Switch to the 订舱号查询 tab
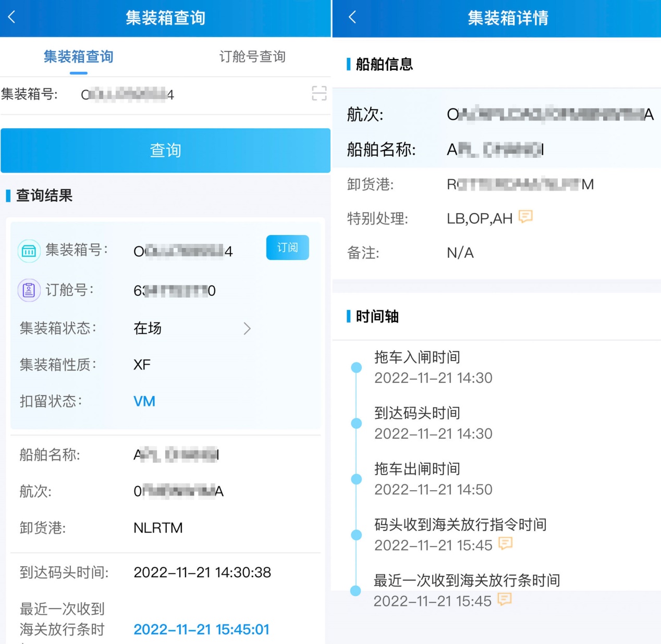 pyautogui.click(x=252, y=57)
